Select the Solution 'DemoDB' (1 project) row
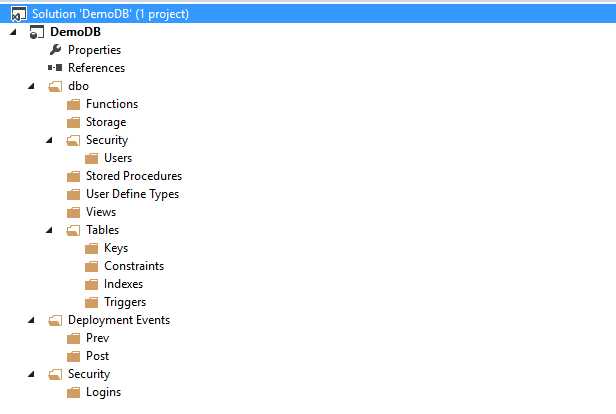 click(308, 14)
